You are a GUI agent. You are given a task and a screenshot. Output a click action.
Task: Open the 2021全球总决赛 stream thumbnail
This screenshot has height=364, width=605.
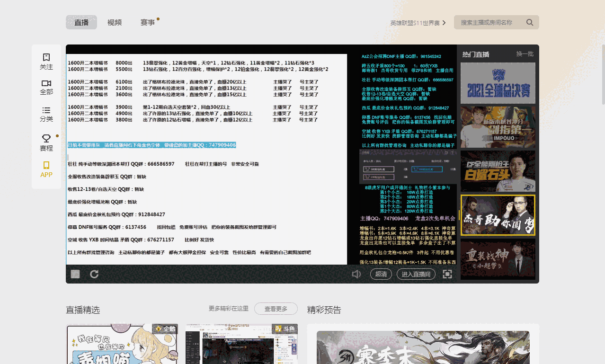tap(498, 83)
